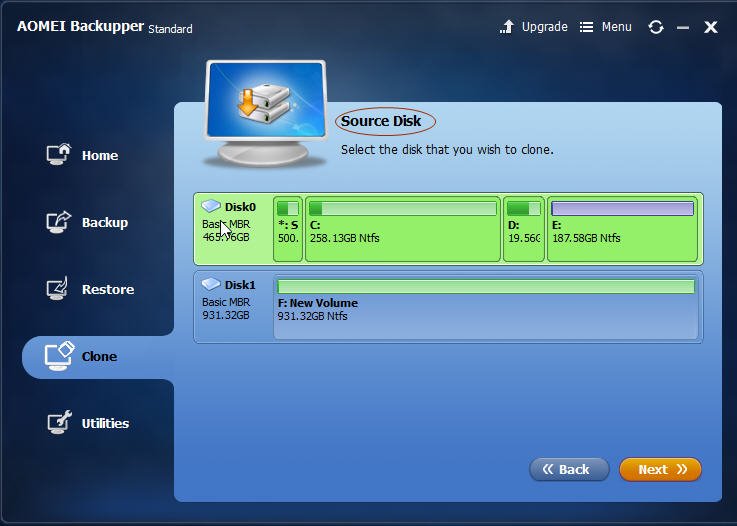Click the F: New Volume usage bar
The image size is (737, 526).
coord(486,286)
